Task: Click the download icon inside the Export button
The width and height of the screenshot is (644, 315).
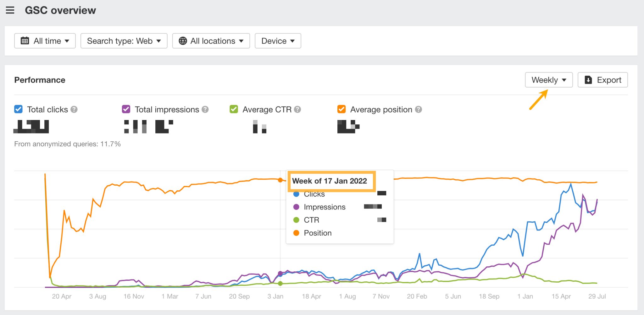Action: click(589, 80)
